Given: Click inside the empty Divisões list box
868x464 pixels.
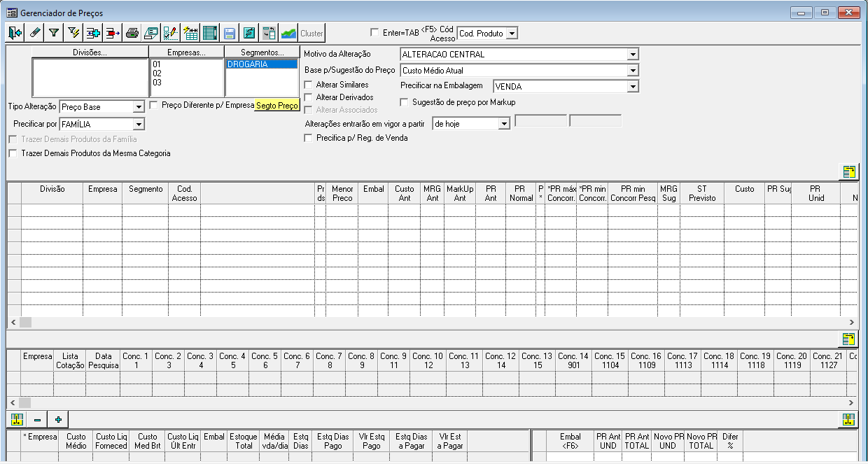Looking at the screenshot, I should [x=90, y=78].
